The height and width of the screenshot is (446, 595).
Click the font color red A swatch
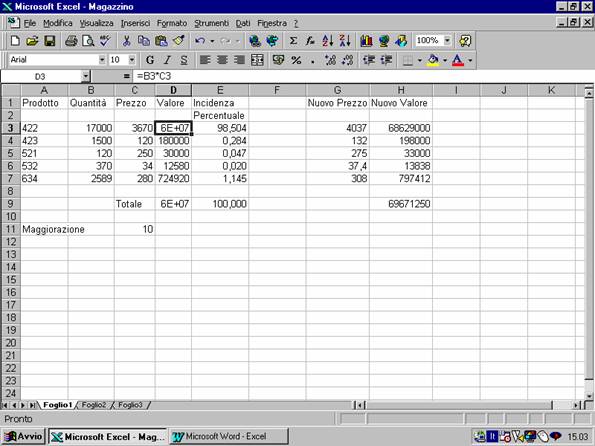pyautogui.click(x=458, y=60)
